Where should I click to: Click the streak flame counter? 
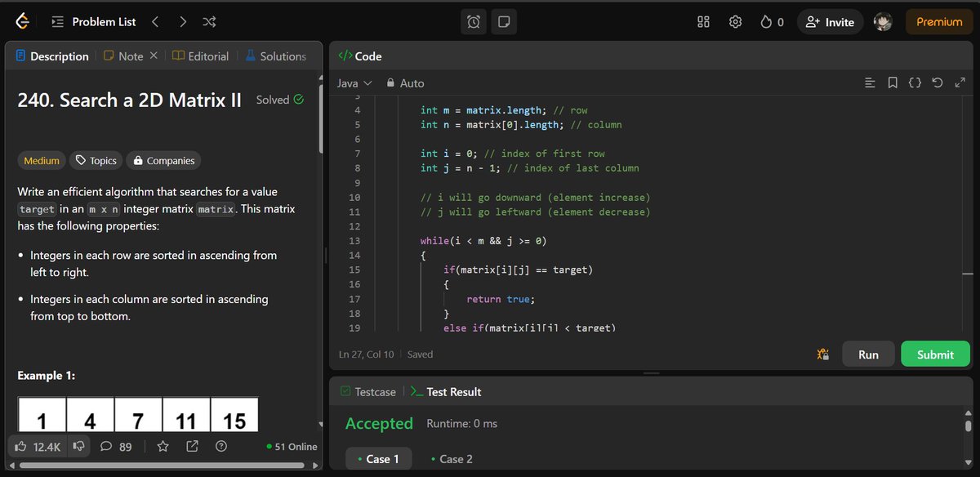point(772,22)
